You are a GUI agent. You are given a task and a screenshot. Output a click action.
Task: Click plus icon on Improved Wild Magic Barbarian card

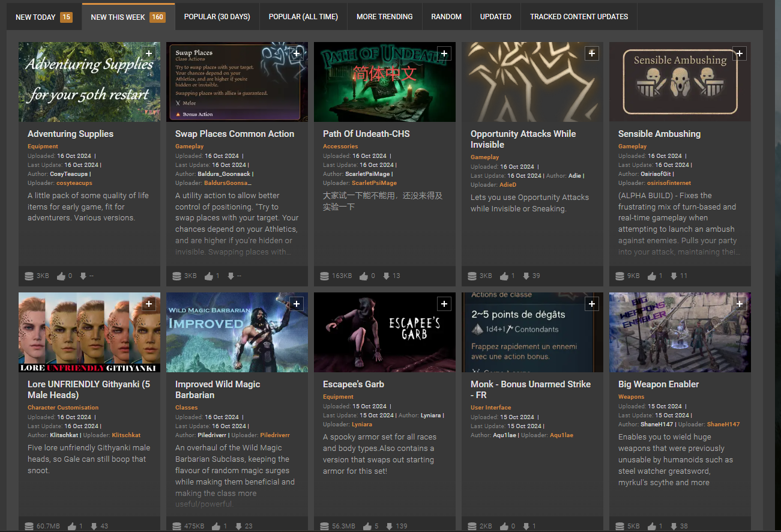click(x=297, y=304)
